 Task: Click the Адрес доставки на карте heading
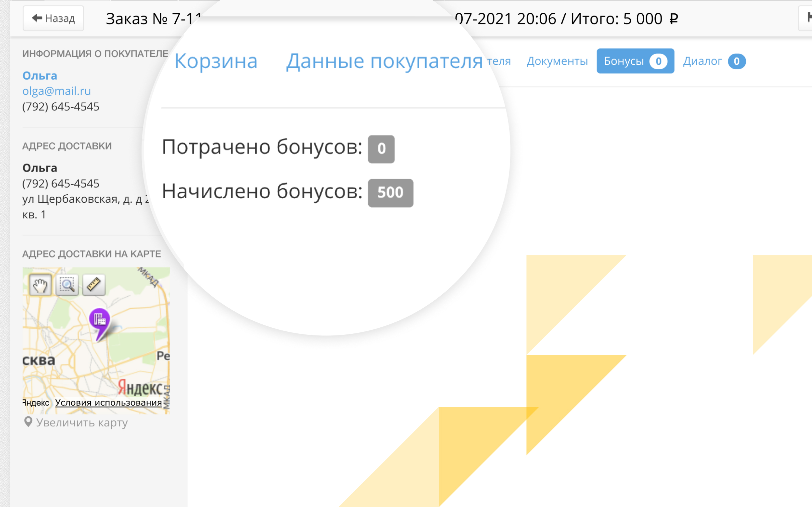[x=92, y=254]
